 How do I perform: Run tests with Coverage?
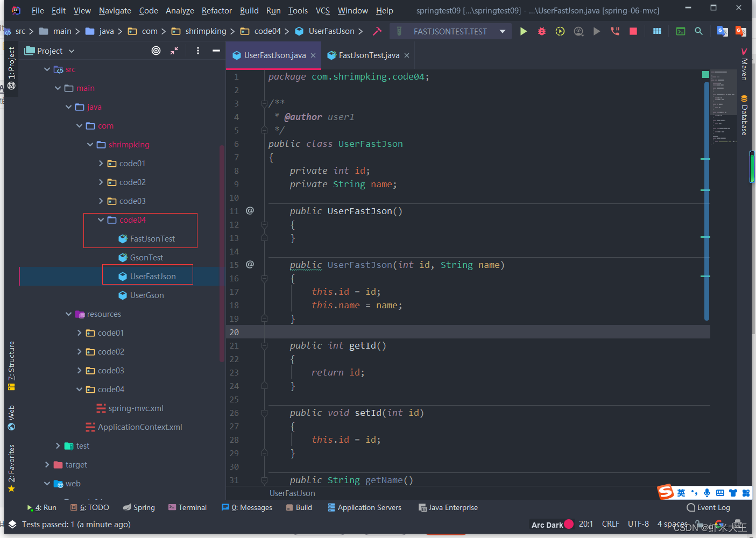(x=560, y=31)
